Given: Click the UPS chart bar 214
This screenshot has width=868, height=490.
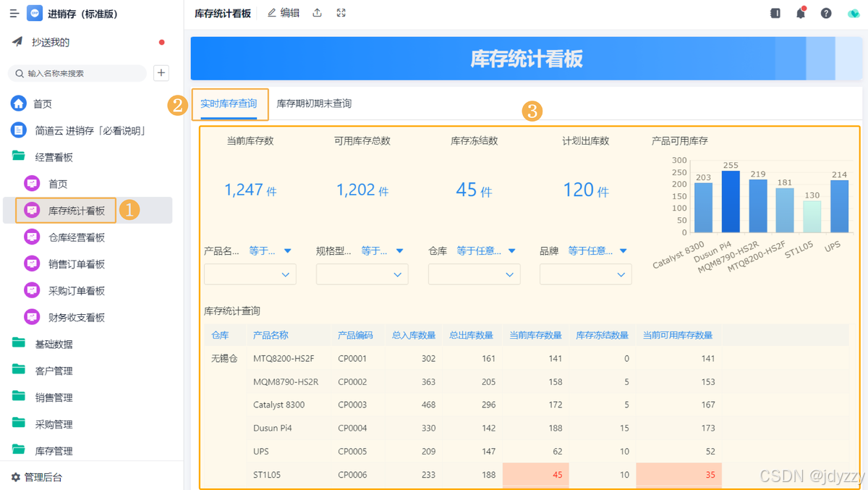Looking at the screenshot, I should 839,207.
